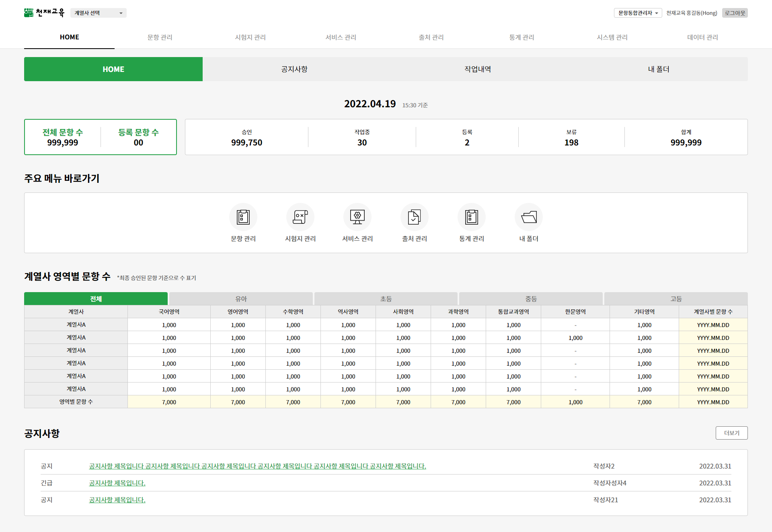The image size is (772, 532).
Task: Select the 중등 area tab
Action: 531,299
